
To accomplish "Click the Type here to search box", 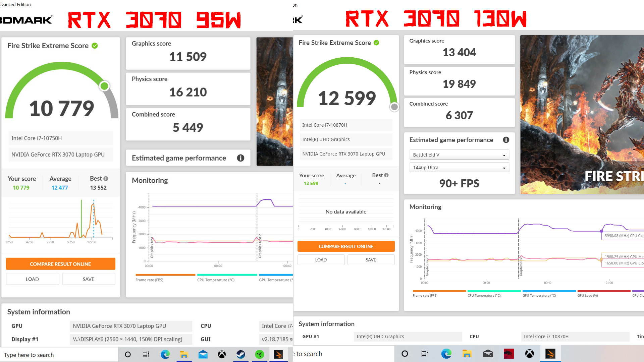I will pos(59,355).
